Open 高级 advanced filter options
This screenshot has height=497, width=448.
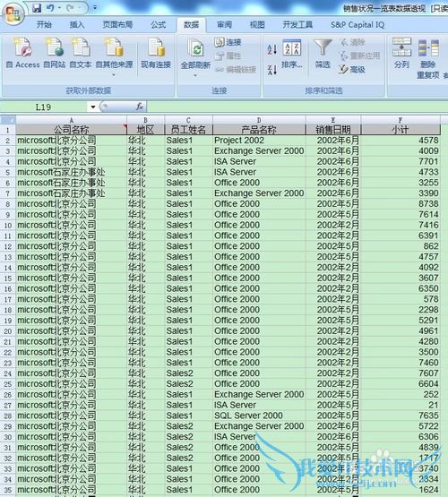coord(351,70)
